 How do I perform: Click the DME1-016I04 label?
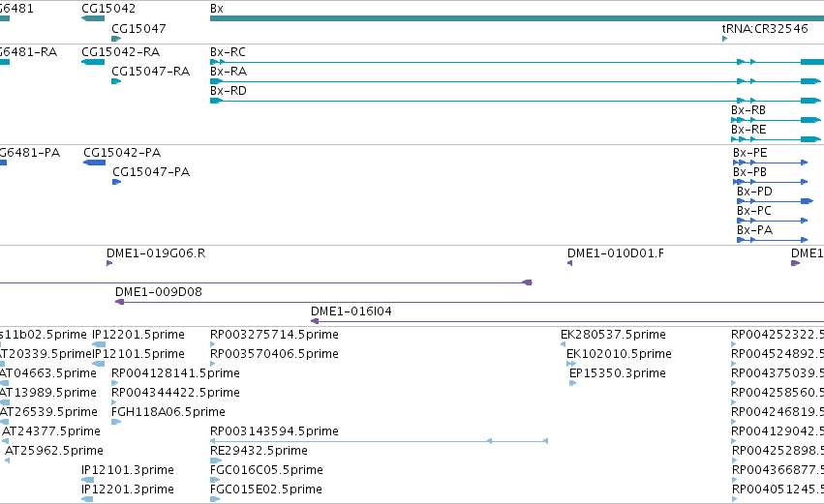point(351,311)
